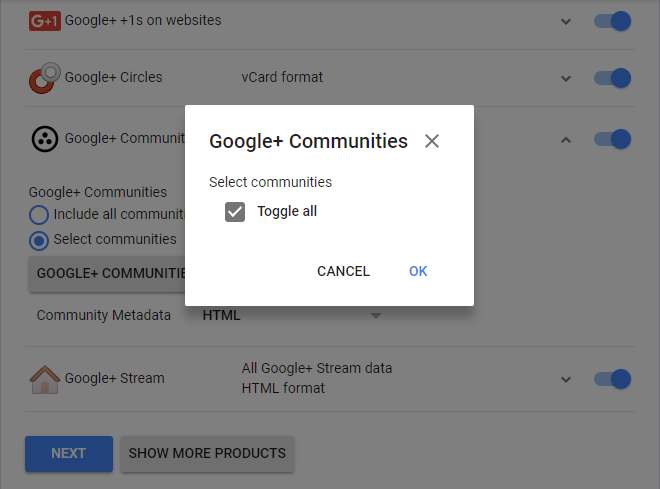The image size is (660, 489).
Task: Click the Toggle all label text
Action: pyautogui.click(x=287, y=211)
